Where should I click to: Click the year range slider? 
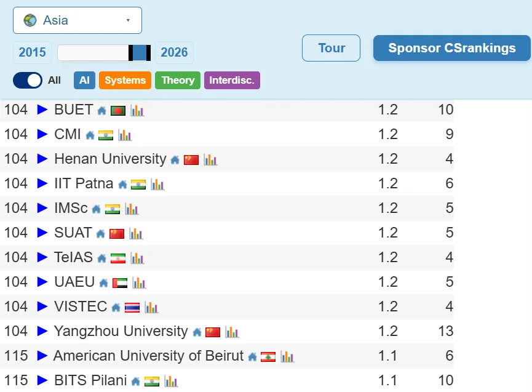pos(104,52)
